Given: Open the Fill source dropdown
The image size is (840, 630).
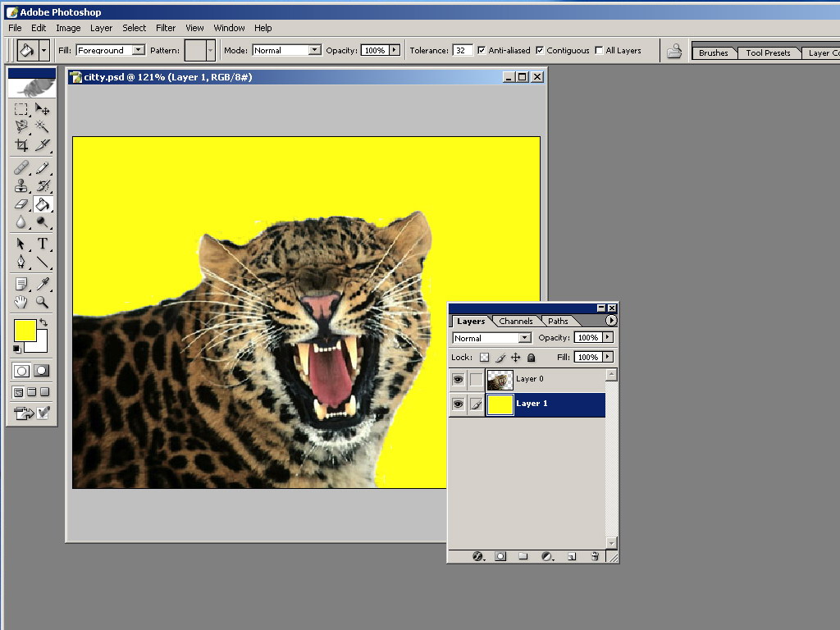Looking at the screenshot, I should pos(138,50).
